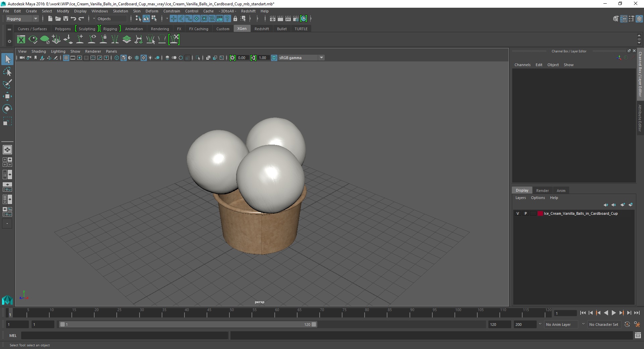644x349 pixels.
Task: Activate the Lasso select tool
Action: [7, 72]
